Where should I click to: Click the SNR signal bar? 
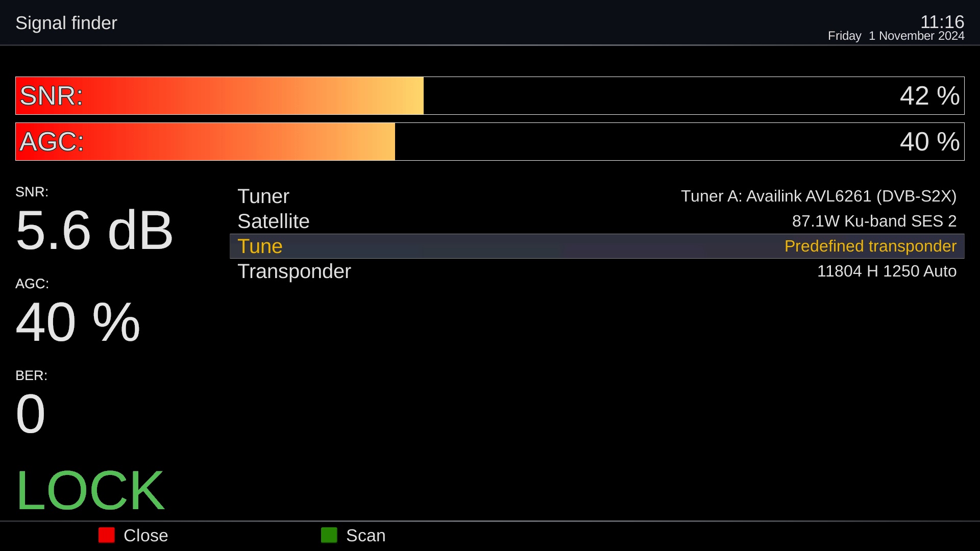[490, 95]
